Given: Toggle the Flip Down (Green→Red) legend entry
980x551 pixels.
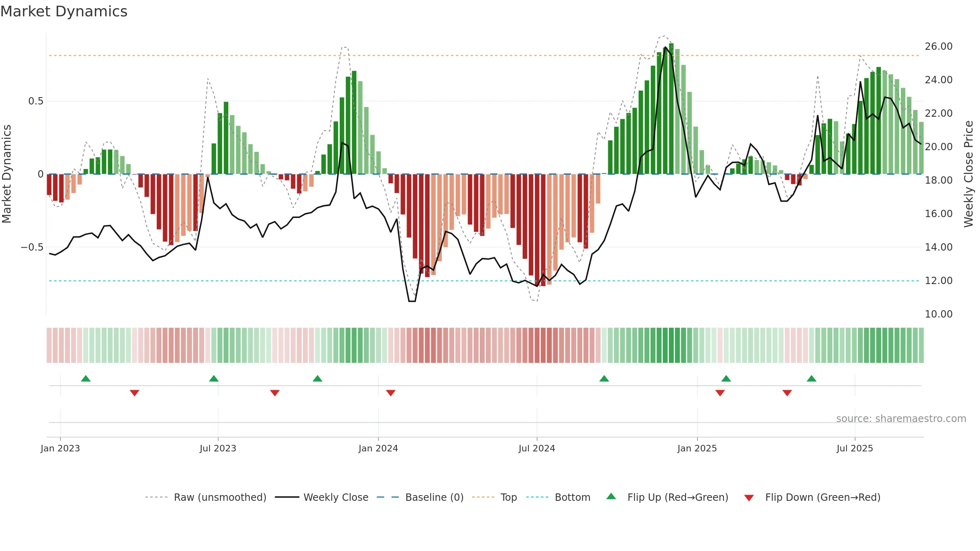Looking at the screenshot, I should 812,497.
